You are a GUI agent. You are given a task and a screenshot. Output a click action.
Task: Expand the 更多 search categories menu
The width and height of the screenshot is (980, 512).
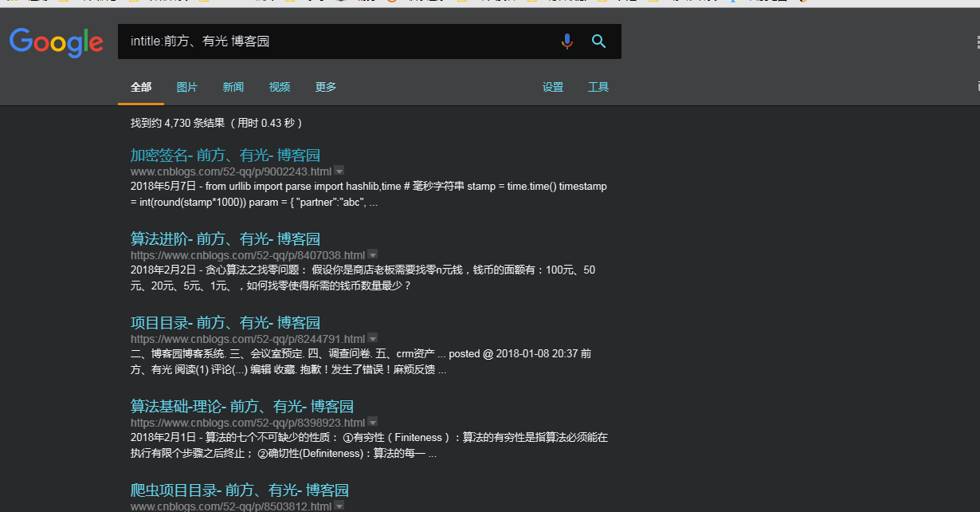coord(326,87)
